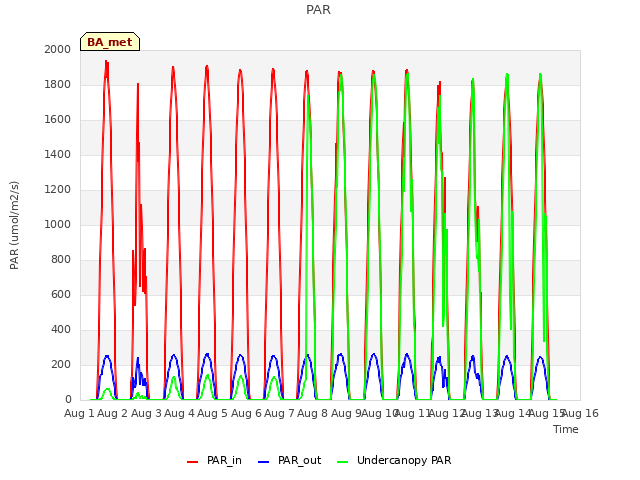Click the Aug 1 x-axis tick label

79,413
